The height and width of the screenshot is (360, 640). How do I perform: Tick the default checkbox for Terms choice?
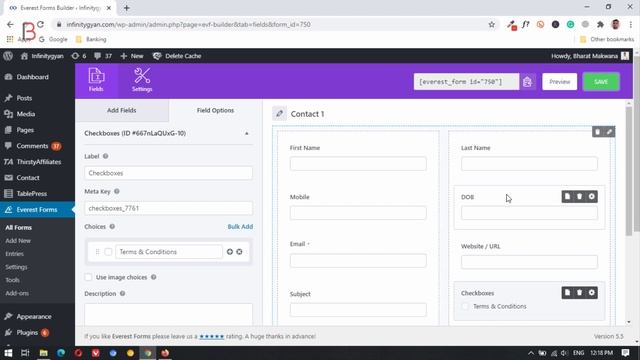click(108, 252)
